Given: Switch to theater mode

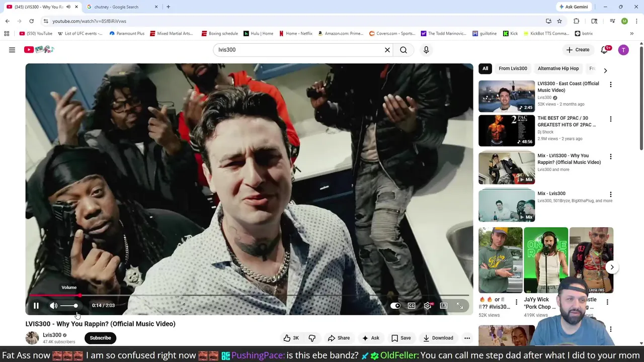Looking at the screenshot, I should point(444,306).
